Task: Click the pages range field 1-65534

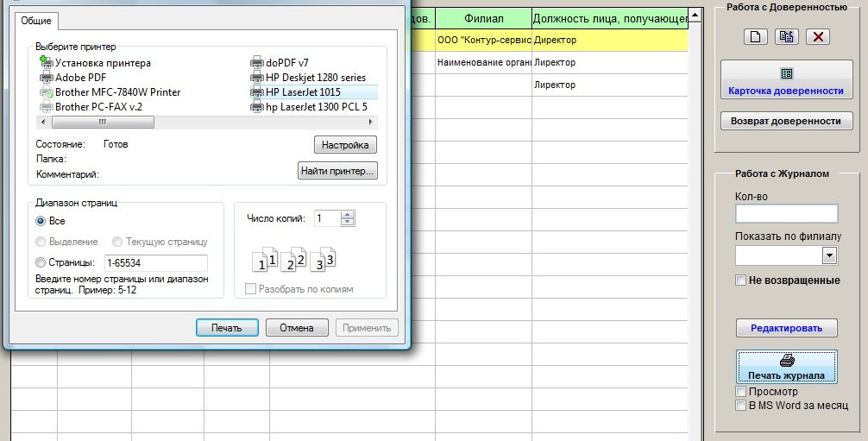Action: pyautogui.click(x=155, y=262)
